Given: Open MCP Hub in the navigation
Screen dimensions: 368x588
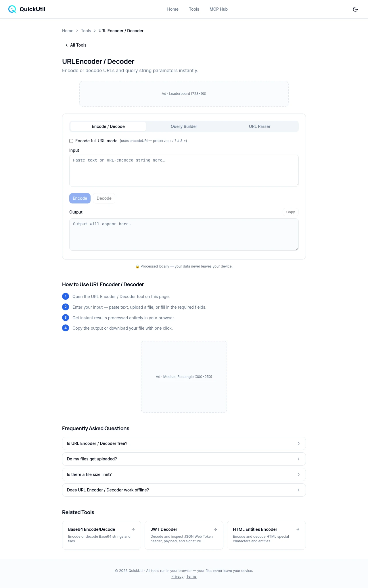Looking at the screenshot, I should 218,9.
